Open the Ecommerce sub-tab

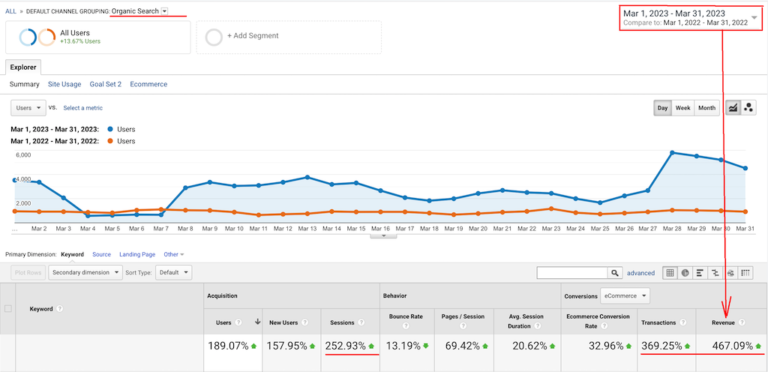[x=148, y=84]
